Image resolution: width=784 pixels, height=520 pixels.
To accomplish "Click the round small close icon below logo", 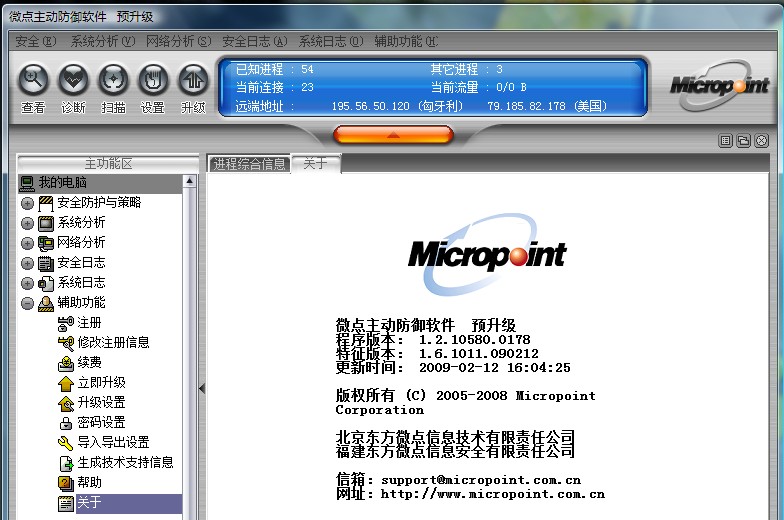I will click(x=762, y=141).
